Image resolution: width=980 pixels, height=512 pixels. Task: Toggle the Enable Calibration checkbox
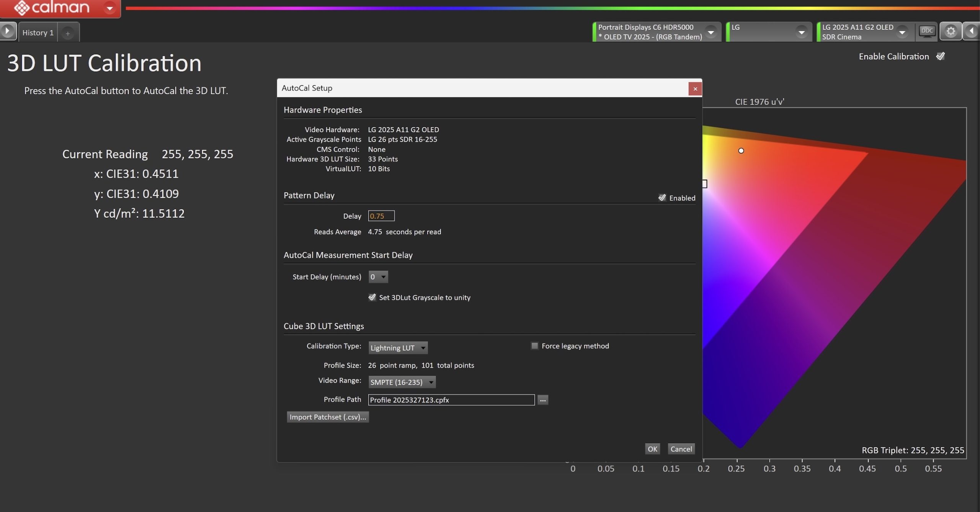point(940,56)
